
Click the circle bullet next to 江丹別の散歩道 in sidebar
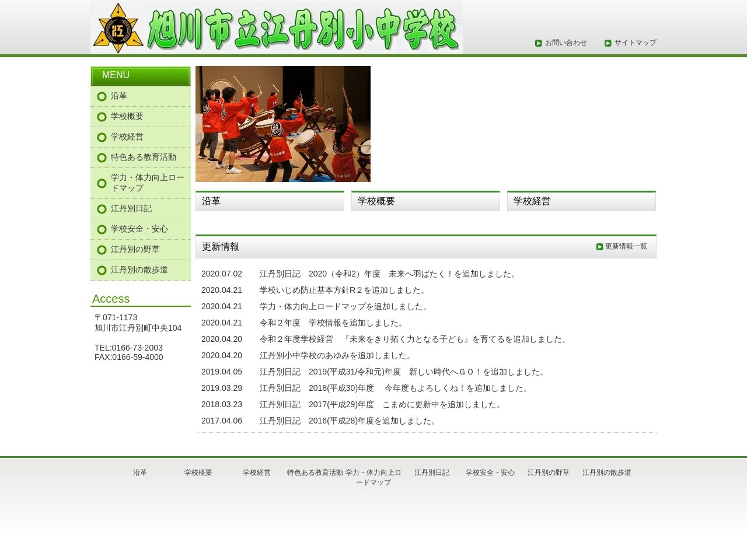coord(102,270)
